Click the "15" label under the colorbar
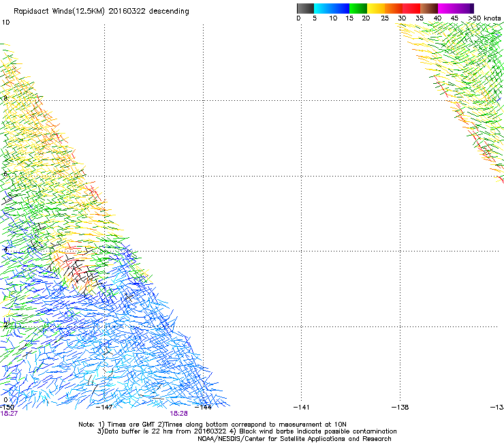The height and width of the screenshot is (443, 504). (349, 18)
